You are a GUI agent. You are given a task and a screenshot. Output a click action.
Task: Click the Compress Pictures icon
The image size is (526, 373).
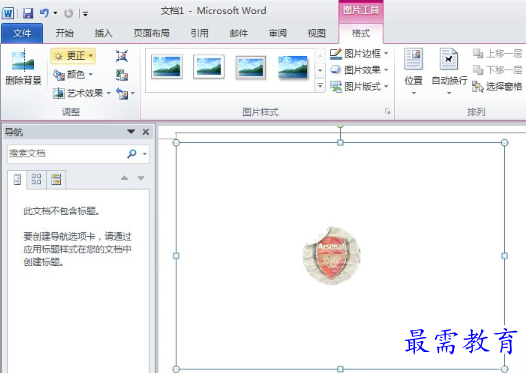point(122,56)
